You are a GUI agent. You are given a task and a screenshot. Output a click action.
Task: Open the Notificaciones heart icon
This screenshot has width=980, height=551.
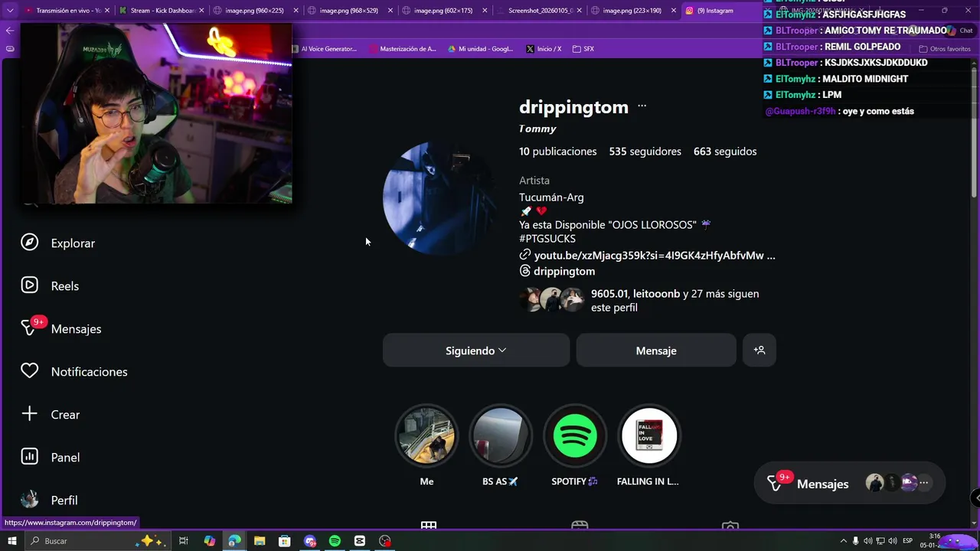29,371
